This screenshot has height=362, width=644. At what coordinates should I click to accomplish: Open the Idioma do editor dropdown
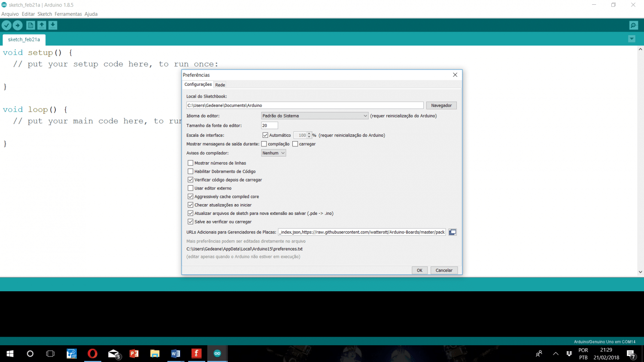click(315, 116)
